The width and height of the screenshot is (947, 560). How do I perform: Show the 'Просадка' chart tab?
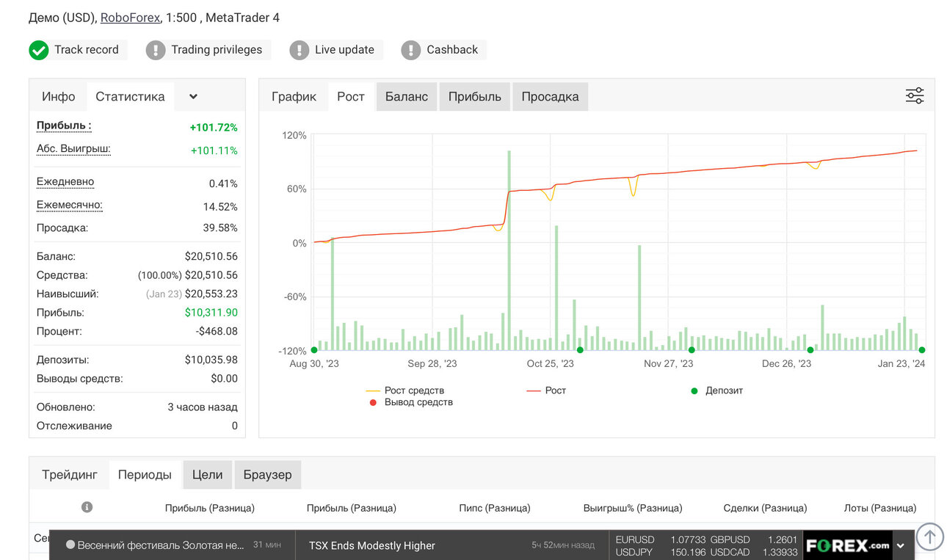(551, 96)
